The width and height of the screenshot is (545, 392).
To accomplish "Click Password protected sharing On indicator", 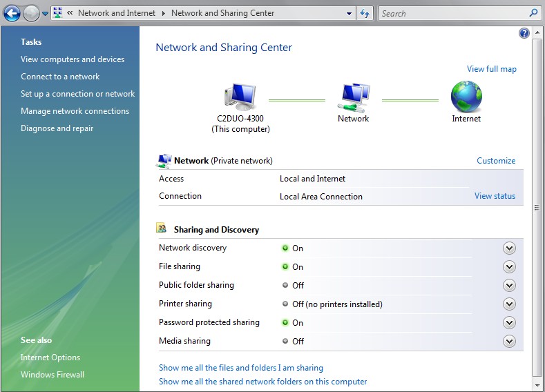I will point(285,322).
